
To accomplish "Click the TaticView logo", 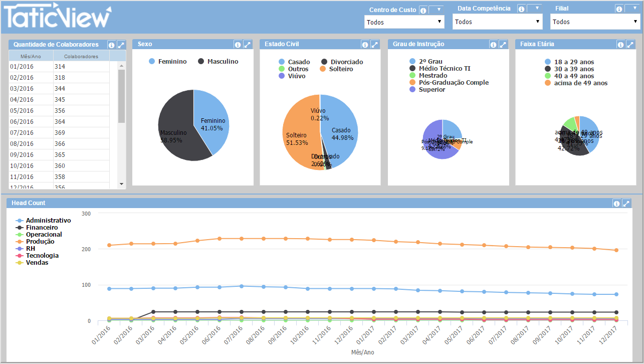I will pyautogui.click(x=56, y=17).
